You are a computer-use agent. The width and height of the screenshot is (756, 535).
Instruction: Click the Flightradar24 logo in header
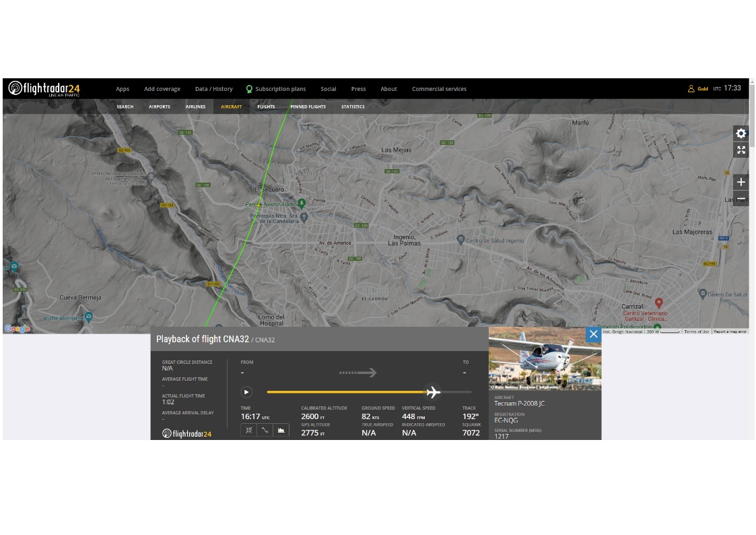44,89
